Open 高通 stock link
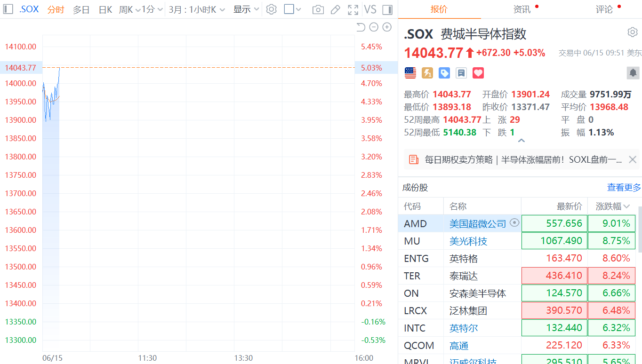Screen dimensions: 642x364 (x=459, y=345)
